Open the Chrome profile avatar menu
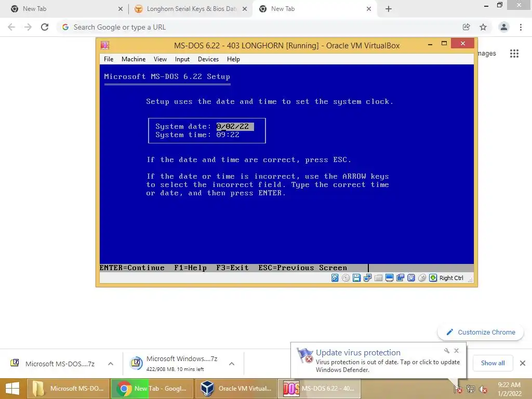532x399 pixels. pyautogui.click(x=504, y=27)
